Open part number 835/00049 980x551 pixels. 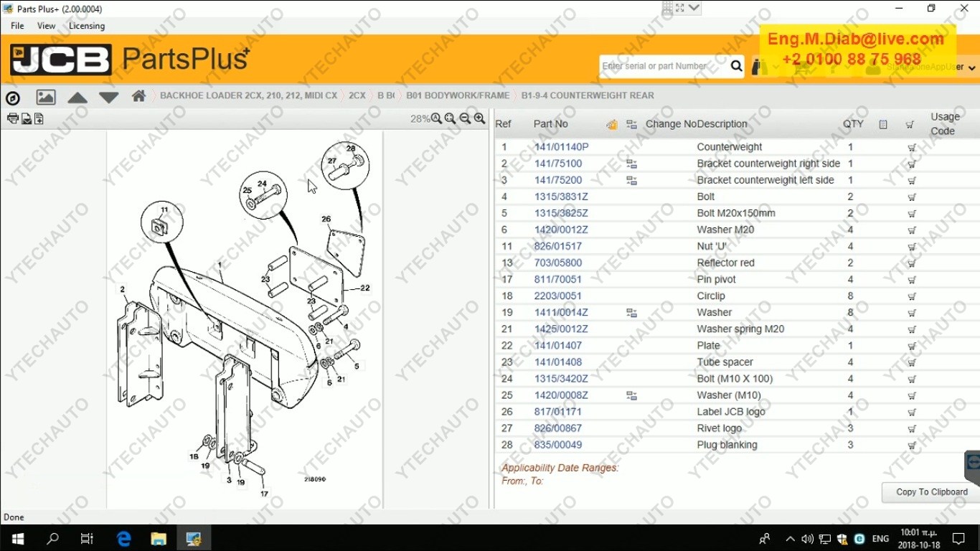558,445
